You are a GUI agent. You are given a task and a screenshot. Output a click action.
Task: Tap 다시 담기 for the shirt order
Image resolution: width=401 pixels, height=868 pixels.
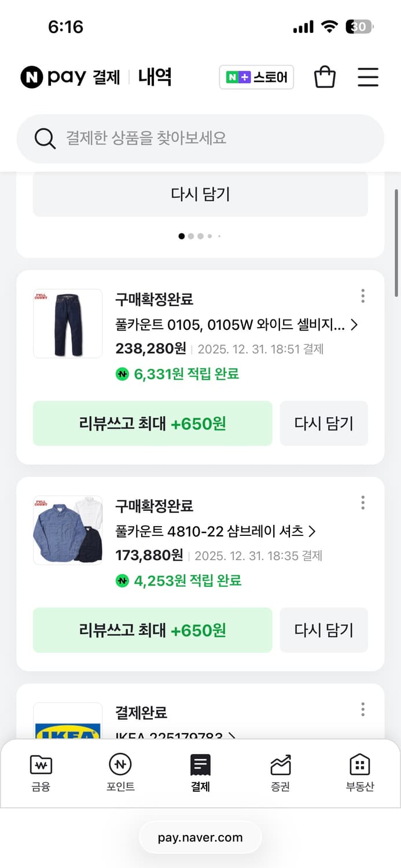coord(324,630)
